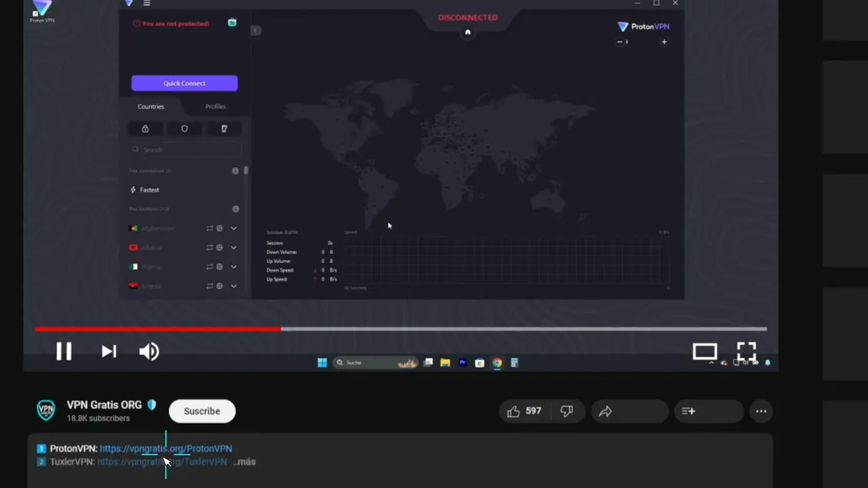Enter fullscreen mode
Screen dimensions: 868x488
click(747, 351)
